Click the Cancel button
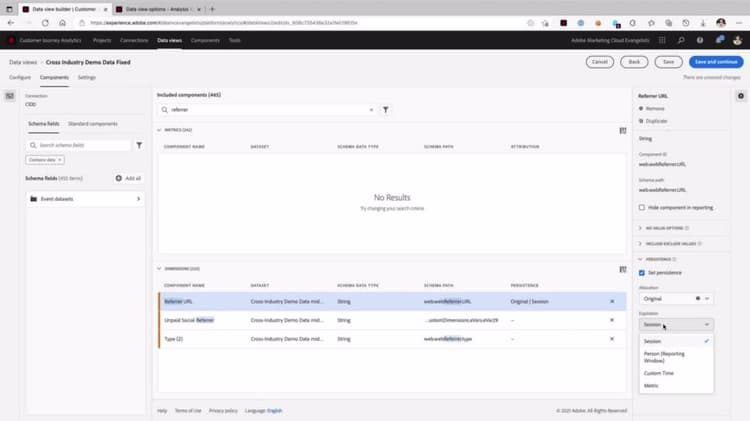The image size is (750, 421). (x=600, y=62)
